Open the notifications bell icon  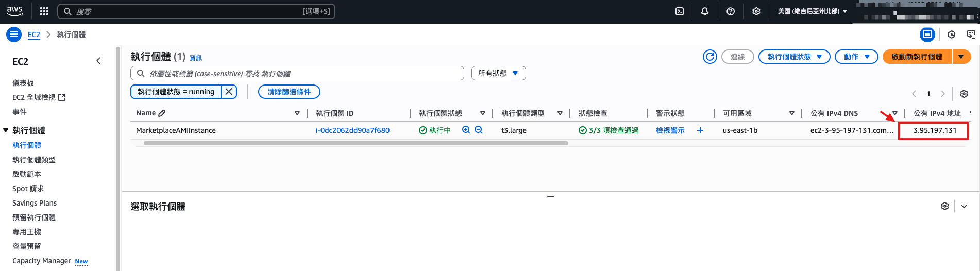[x=705, y=11]
